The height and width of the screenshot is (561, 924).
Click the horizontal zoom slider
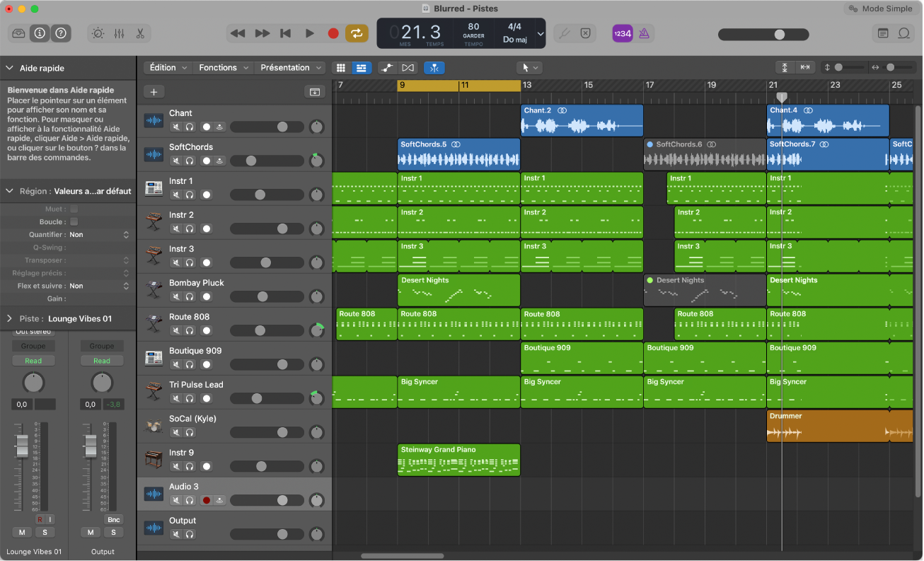coord(891,67)
